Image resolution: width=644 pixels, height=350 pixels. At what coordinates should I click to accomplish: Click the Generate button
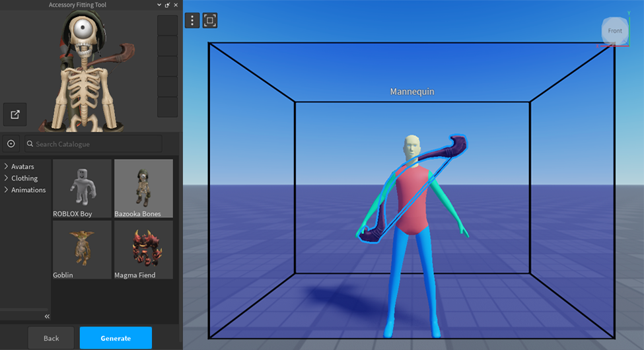(x=116, y=338)
